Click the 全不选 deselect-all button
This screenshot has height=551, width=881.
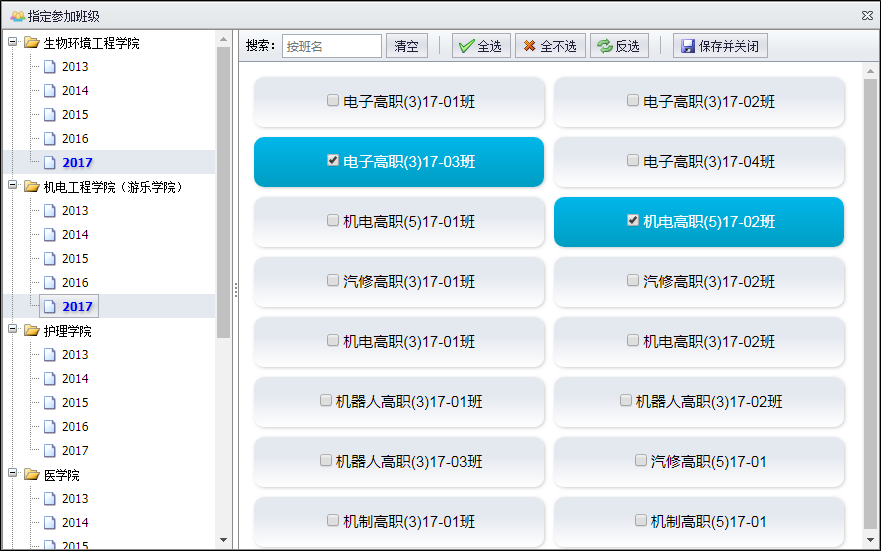click(x=550, y=46)
